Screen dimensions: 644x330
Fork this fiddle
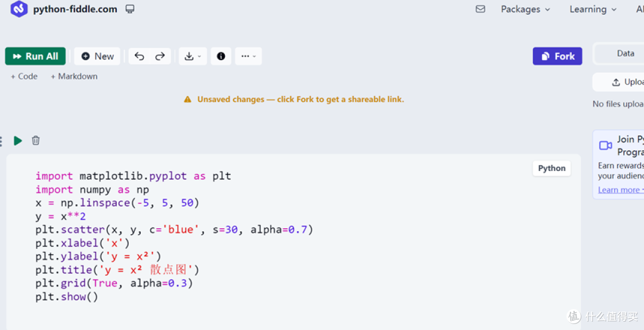[558, 56]
